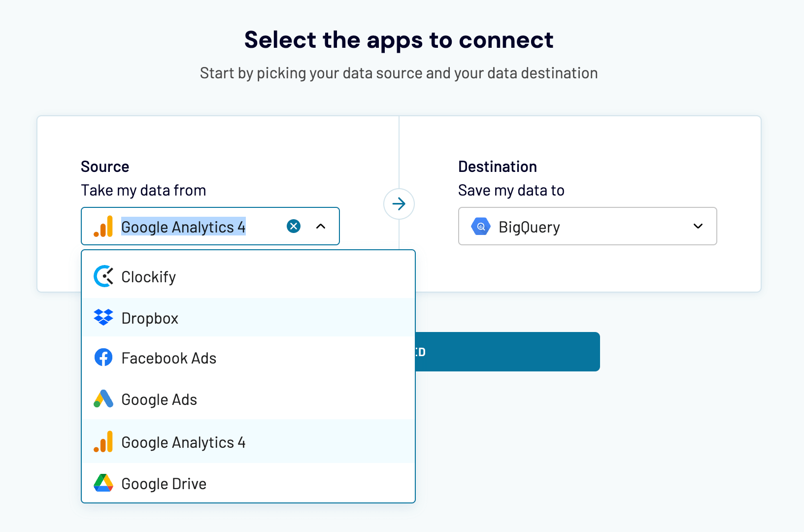Clear the Google Analytics 4 selection
Screen dimensions: 804x532
coord(293,226)
